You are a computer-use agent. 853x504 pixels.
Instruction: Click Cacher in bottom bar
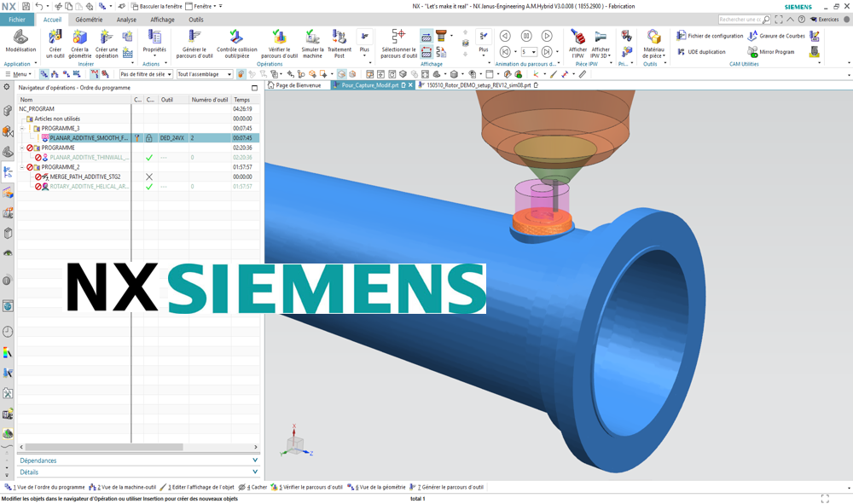click(252, 487)
